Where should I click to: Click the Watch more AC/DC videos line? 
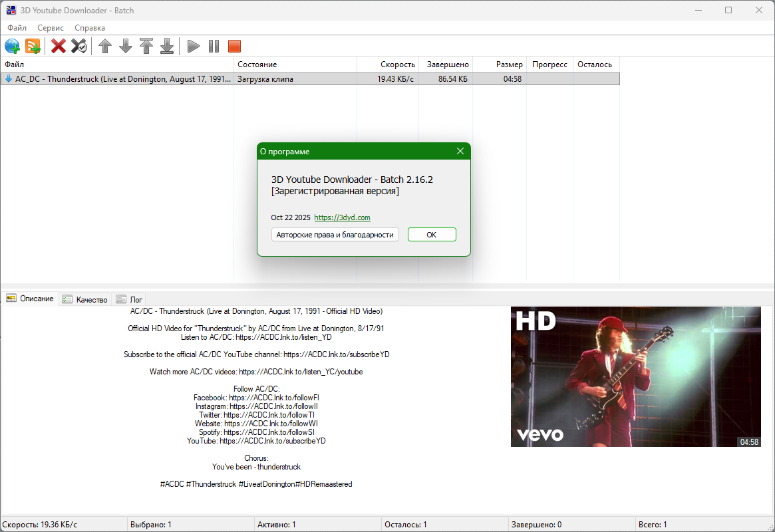256,372
